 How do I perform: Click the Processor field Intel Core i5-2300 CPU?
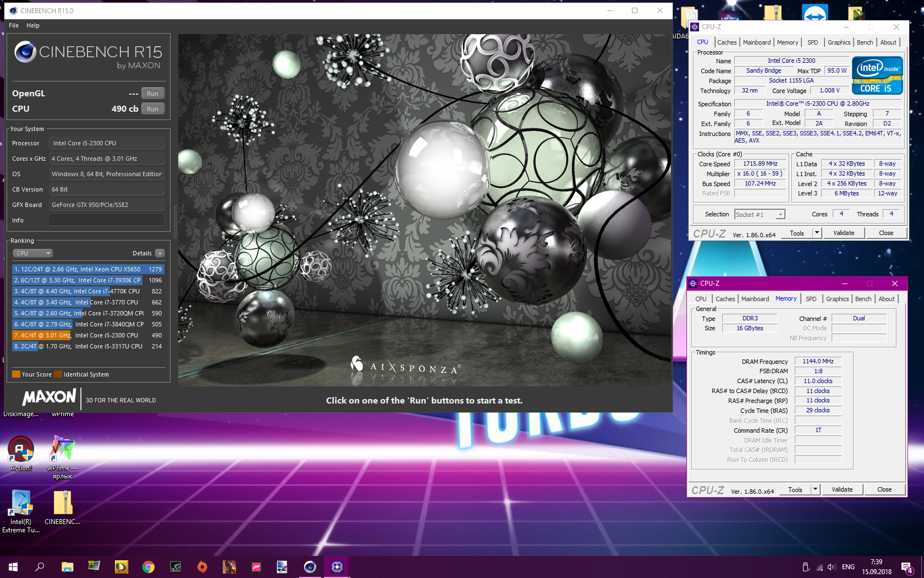(107, 143)
